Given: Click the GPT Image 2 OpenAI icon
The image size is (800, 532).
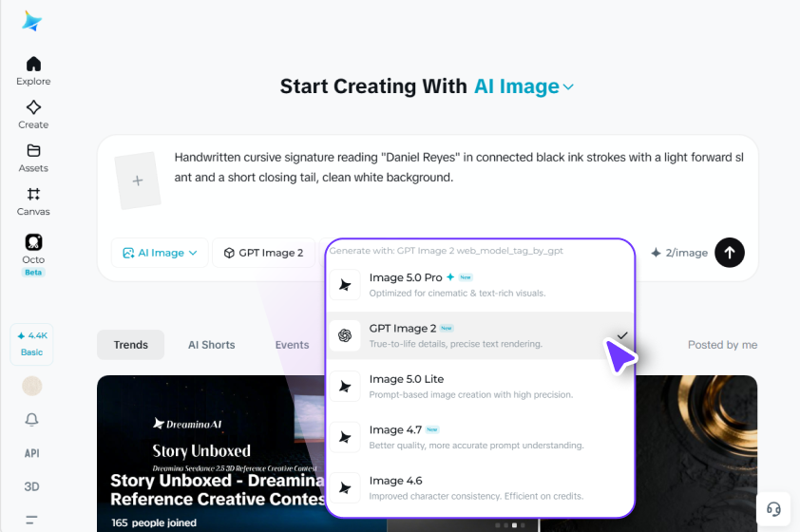Looking at the screenshot, I should 345,335.
